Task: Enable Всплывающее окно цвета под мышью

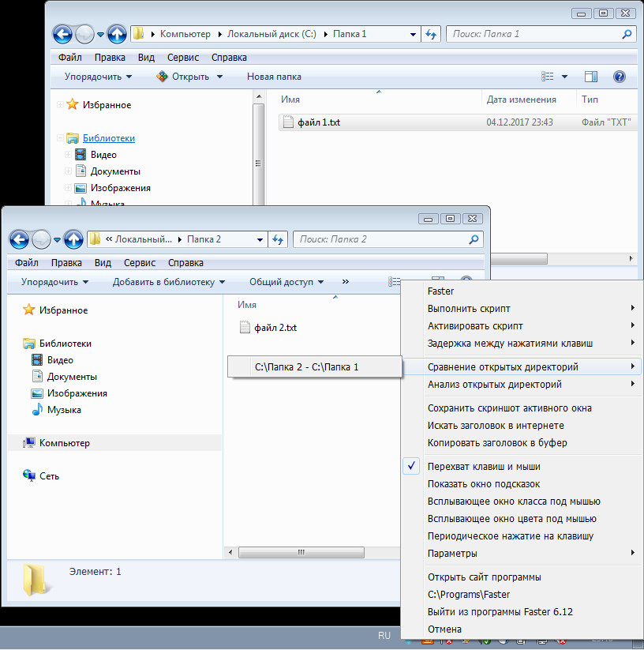Action: [x=512, y=519]
